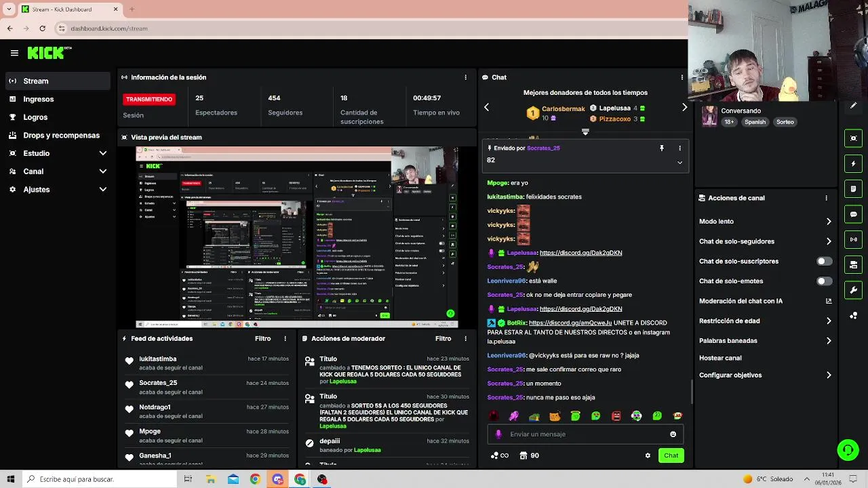The width and height of the screenshot is (868, 488).
Task: Select Mpoge follow activity entry
Action: point(206,435)
